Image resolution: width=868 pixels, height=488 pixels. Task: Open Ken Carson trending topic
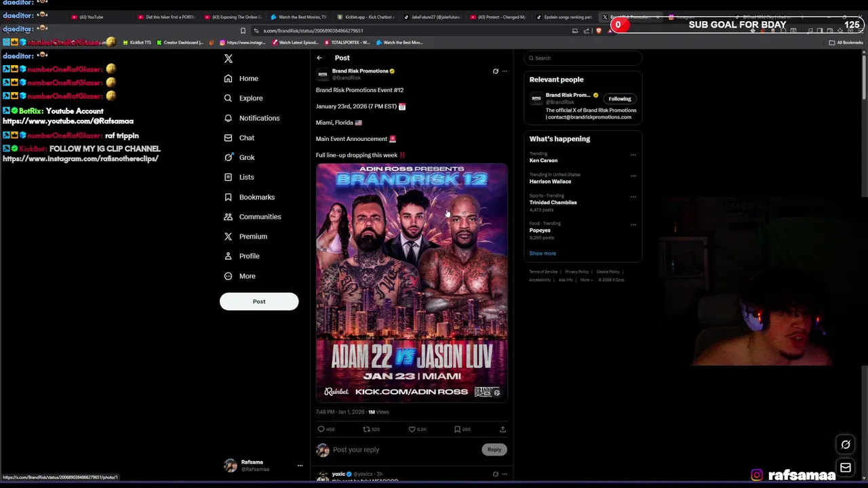click(544, 161)
